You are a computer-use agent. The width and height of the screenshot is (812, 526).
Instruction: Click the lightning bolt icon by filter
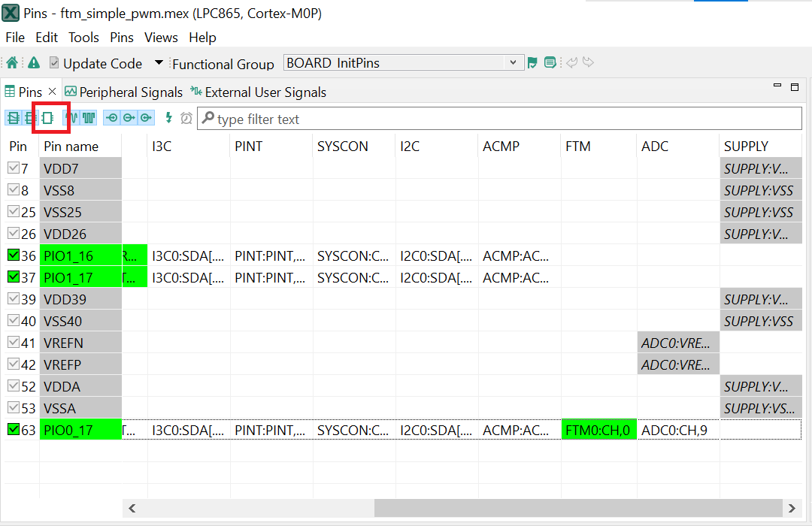click(168, 118)
